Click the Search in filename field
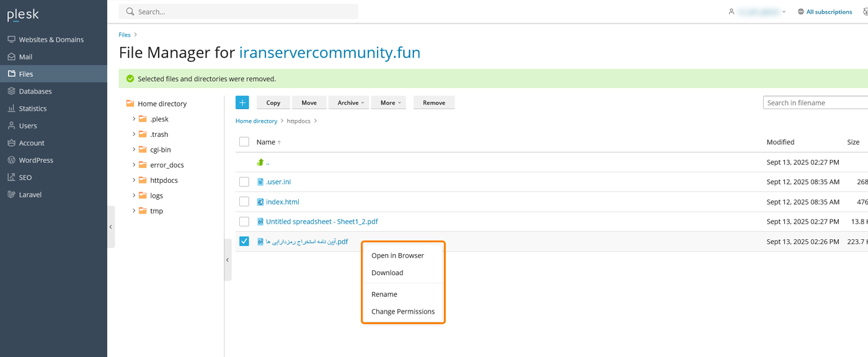Image resolution: width=868 pixels, height=357 pixels. pyautogui.click(x=815, y=103)
